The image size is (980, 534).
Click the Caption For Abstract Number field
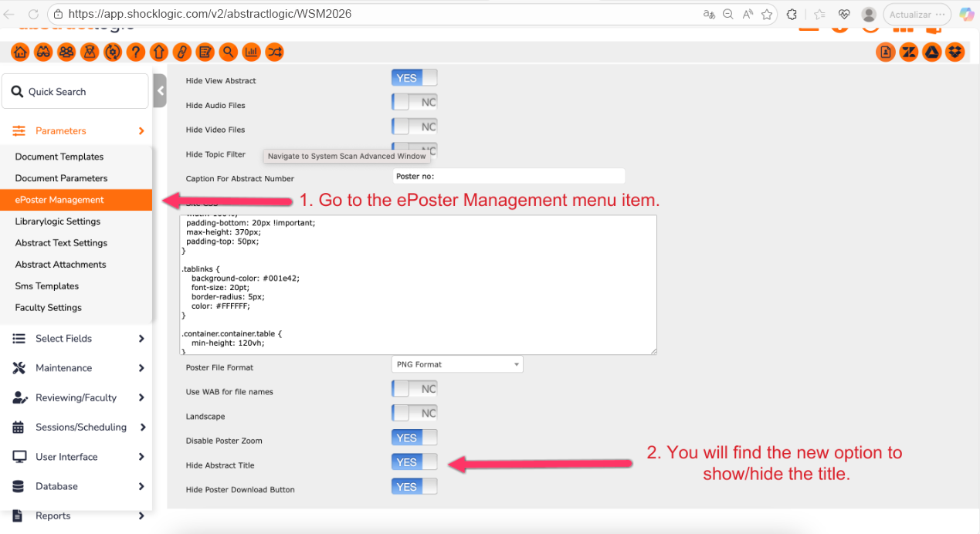point(508,176)
